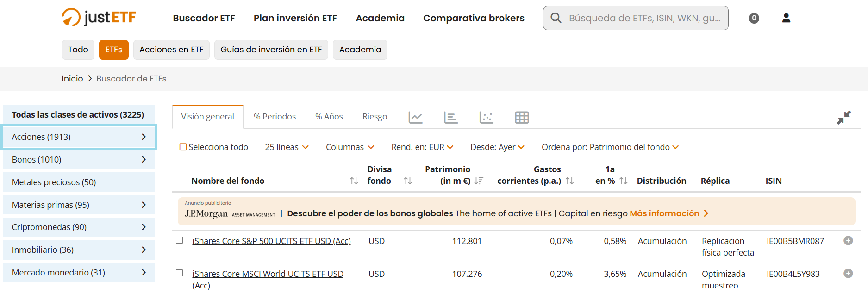This screenshot has height=294, width=868.
Task: Click the collapse fullscreen arrows icon
Action: pos(843,118)
